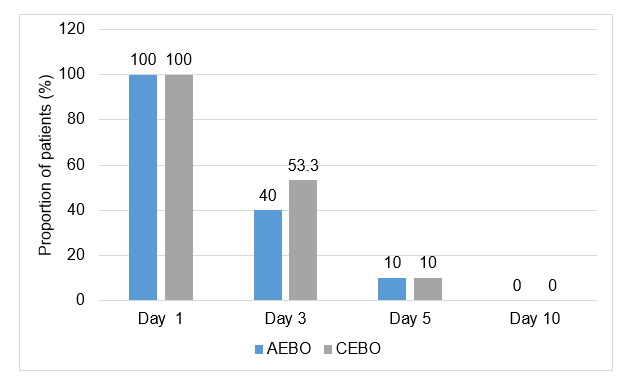The width and height of the screenshot is (625, 381).
Task: Click the blue AEBO legend swatch
Action: (259, 350)
